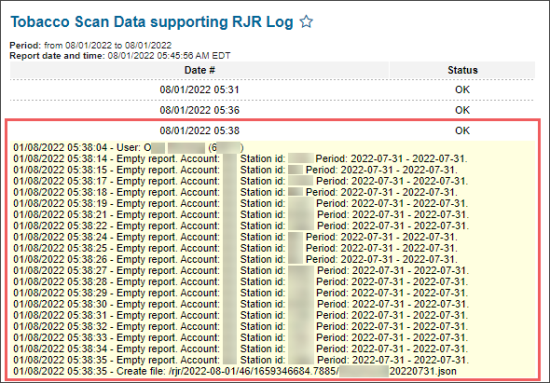This screenshot has width=550, height=383.
Task: Click the 05:38:14 Empty report log line
Action: [x=240, y=159]
